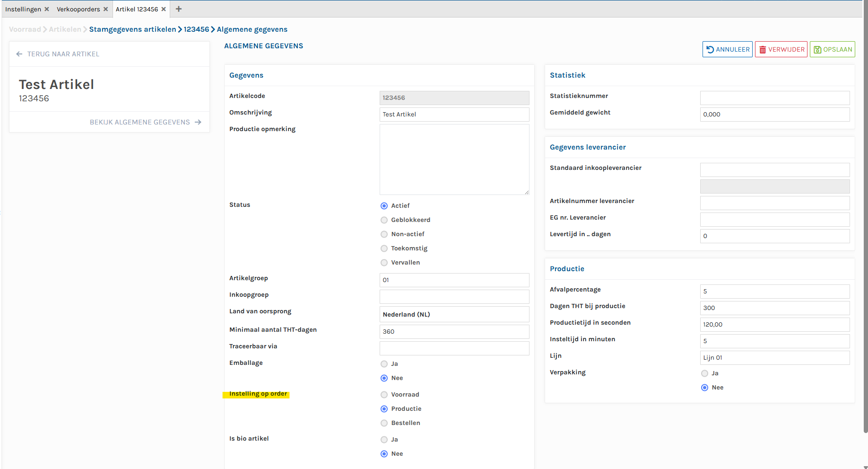Screen dimensions: 868x469
Task: Open the Land van oorsprong dropdown
Action: (454, 314)
